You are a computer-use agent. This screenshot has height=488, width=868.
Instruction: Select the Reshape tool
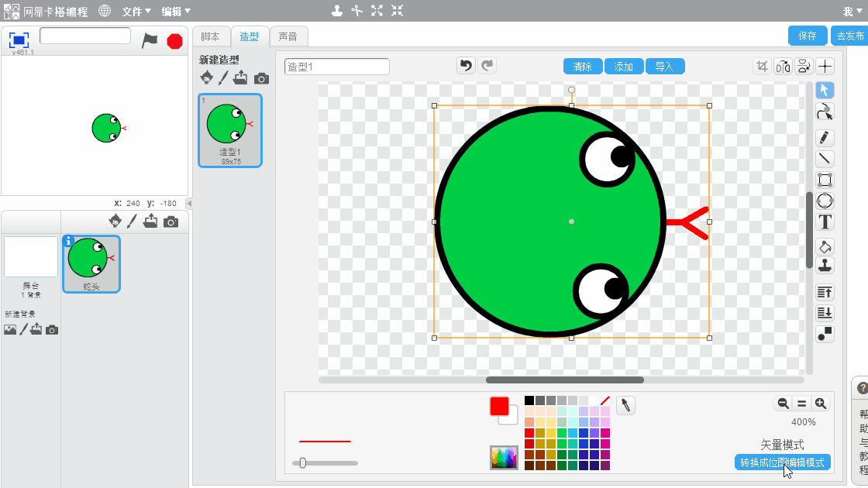pos(825,112)
